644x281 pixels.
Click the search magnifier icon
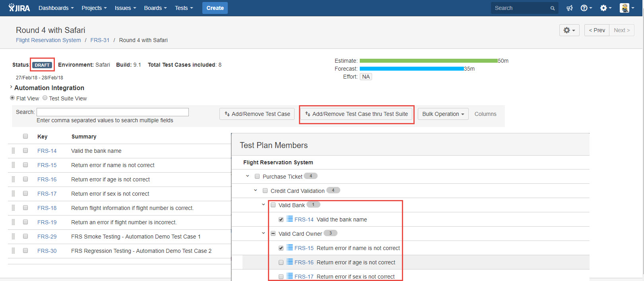553,8
